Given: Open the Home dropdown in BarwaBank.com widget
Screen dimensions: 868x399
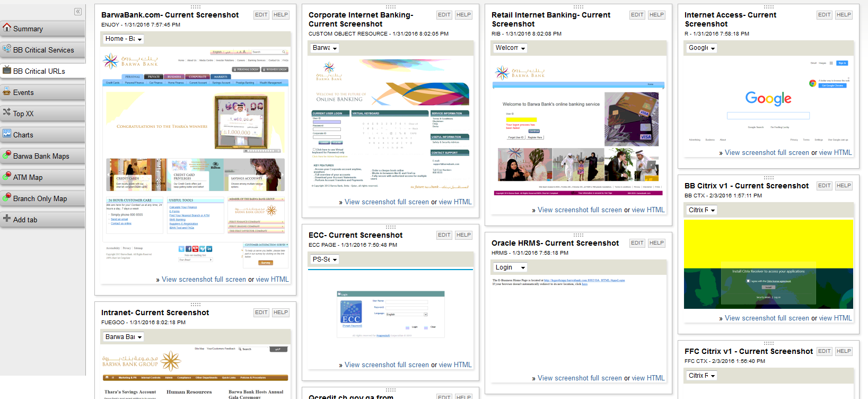Looking at the screenshot, I should tap(122, 39).
